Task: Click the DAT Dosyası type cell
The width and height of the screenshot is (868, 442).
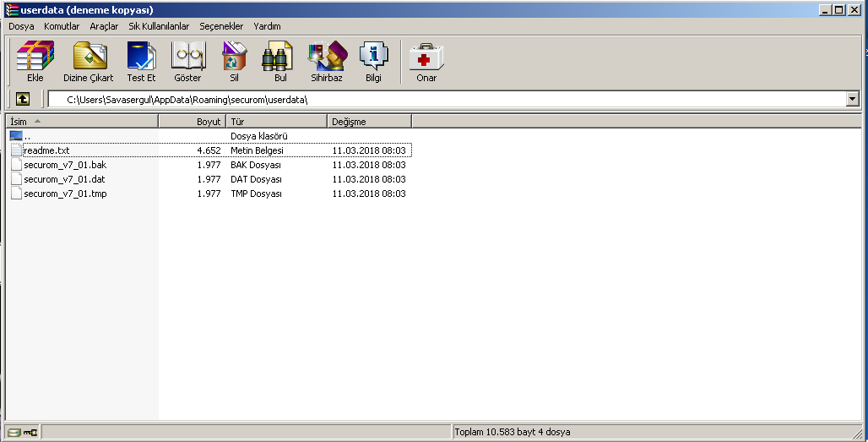Action: [256, 179]
